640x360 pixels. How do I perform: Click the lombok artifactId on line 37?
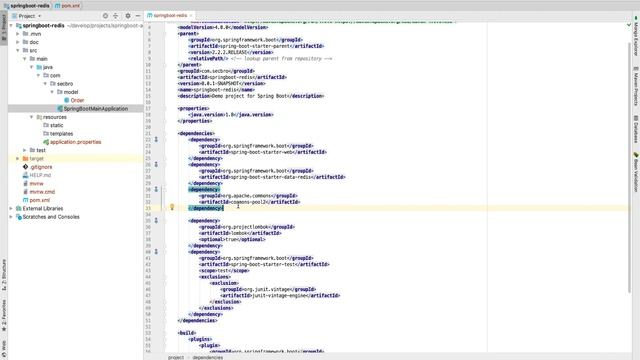(x=240, y=233)
